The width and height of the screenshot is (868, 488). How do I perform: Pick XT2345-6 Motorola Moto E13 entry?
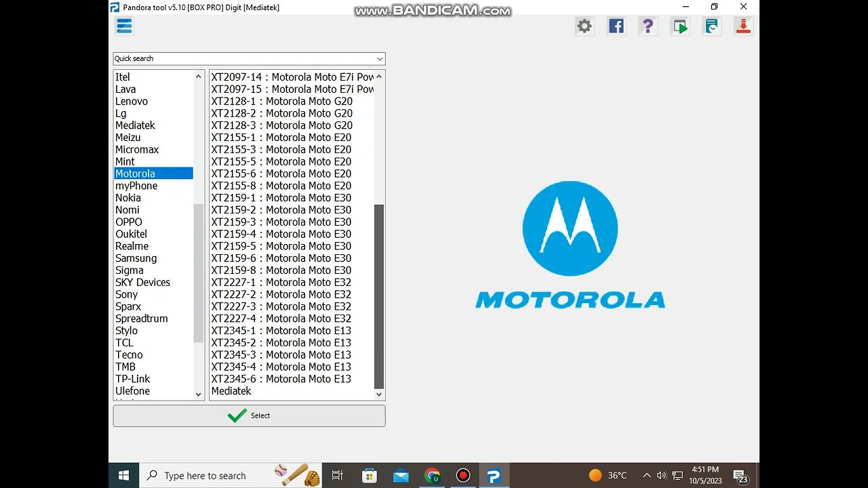tap(281, 379)
